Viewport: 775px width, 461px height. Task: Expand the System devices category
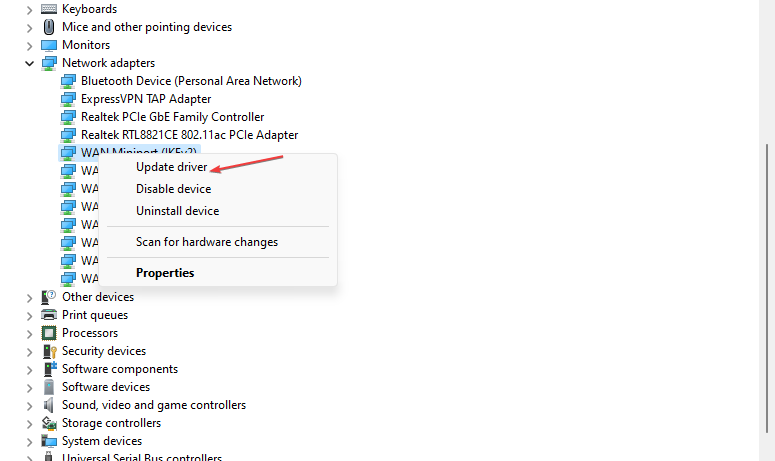click(29, 441)
